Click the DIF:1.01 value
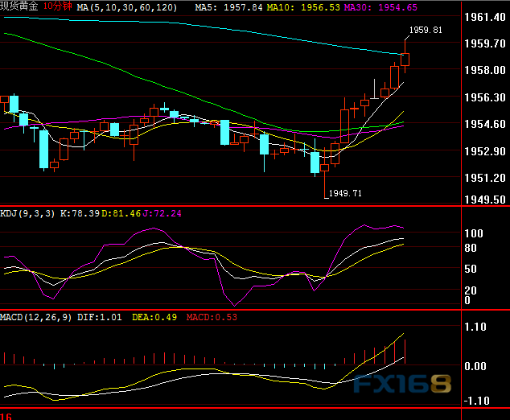The image size is (510, 420). (x=100, y=317)
